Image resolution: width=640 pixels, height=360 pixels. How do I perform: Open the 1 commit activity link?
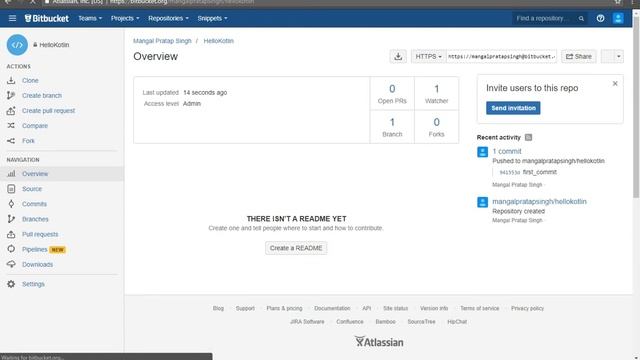(x=507, y=151)
